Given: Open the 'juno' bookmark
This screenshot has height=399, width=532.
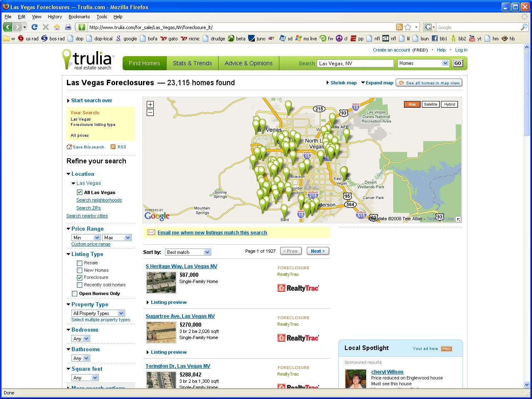Looking at the screenshot, I should click(257, 39).
